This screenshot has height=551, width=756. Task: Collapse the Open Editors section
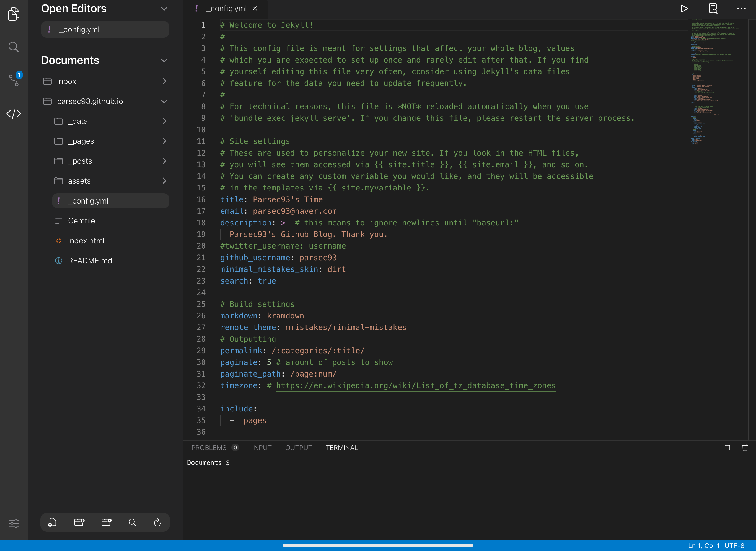coord(164,9)
